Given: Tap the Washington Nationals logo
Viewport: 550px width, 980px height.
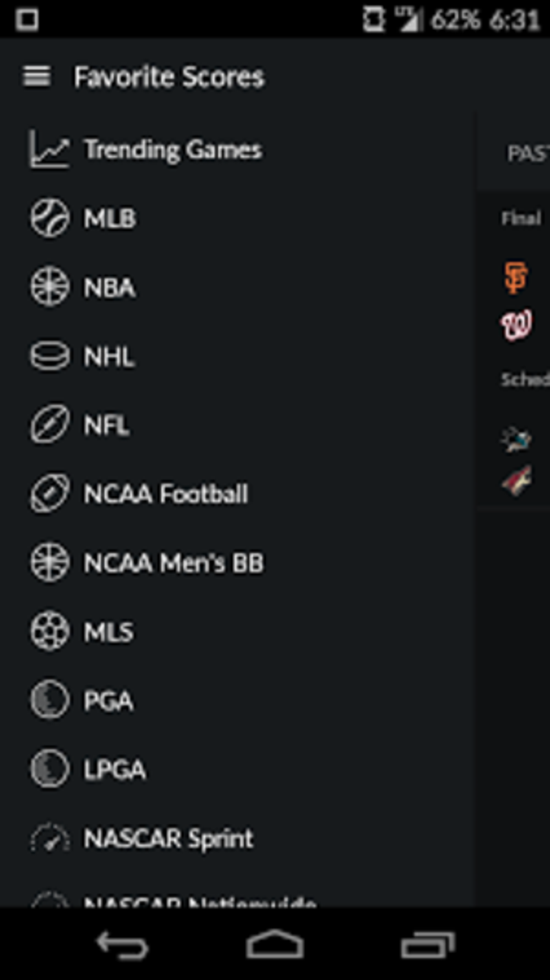Looking at the screenshot, I should 516,325.
